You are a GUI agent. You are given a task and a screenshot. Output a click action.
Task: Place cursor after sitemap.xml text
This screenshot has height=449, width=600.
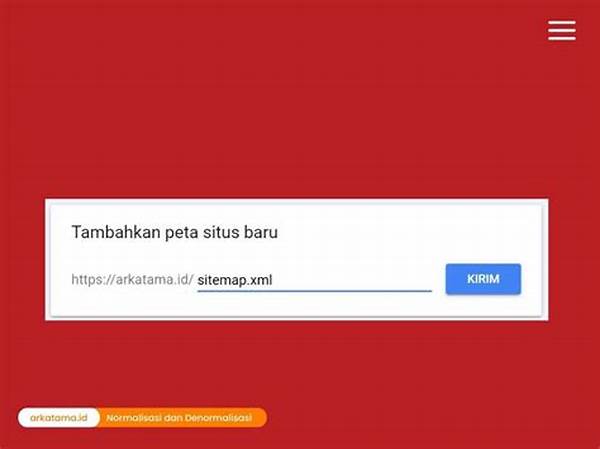tap(273, 280)
